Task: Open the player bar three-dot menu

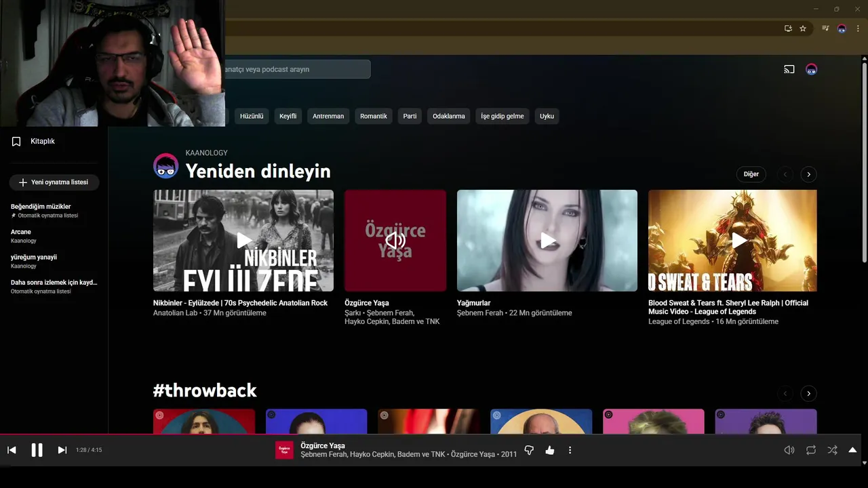Action: pyautogui.click(x=570, y=450)
